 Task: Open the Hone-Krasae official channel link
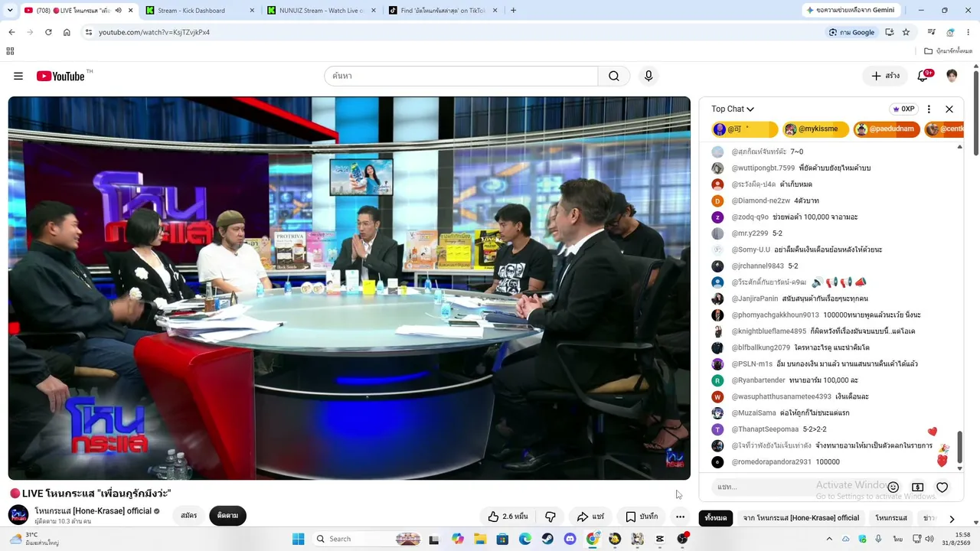click(93, 511)
